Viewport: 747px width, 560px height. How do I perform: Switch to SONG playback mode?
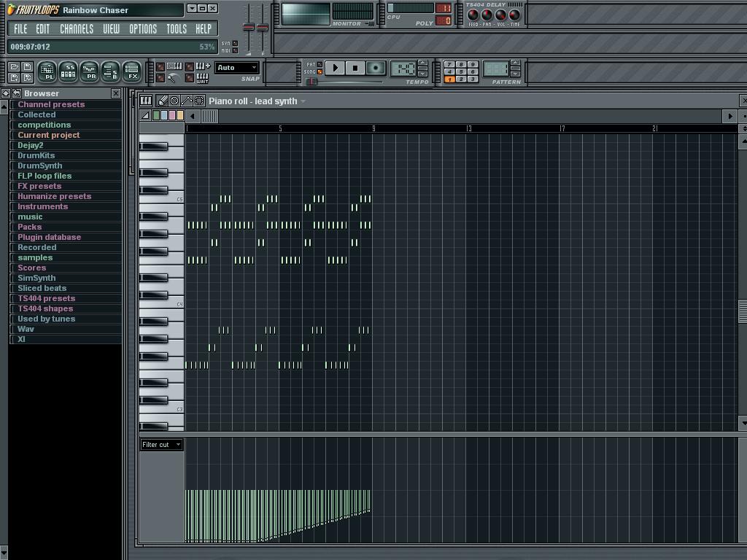coord(320,72)
